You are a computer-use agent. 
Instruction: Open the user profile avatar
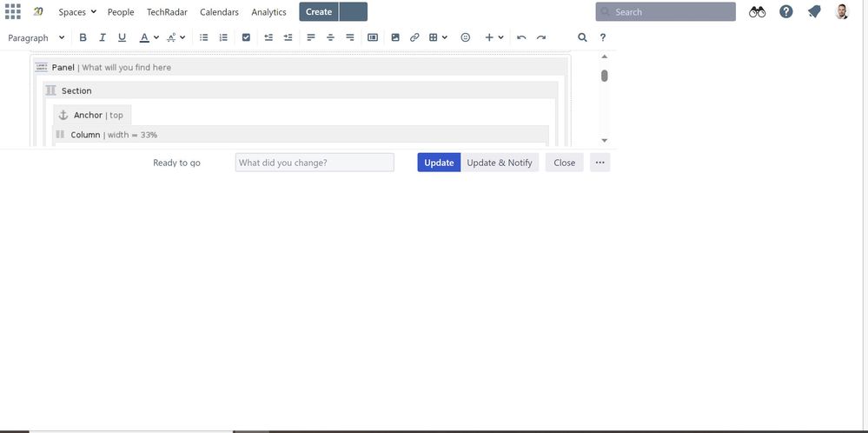[x=842, y=11]
